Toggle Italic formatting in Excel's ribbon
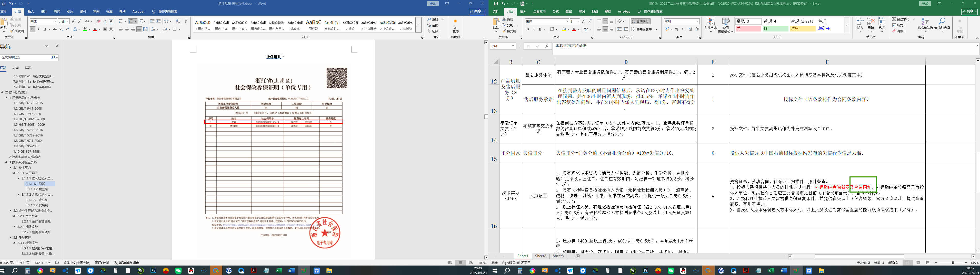The height and width of the screenshot is (275, 980). pos(534,29)
